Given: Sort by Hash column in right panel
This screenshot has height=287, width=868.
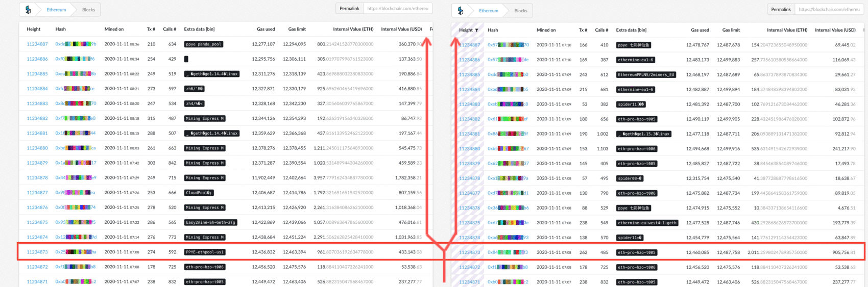Looking at the screenshot, I should [493, 30].
